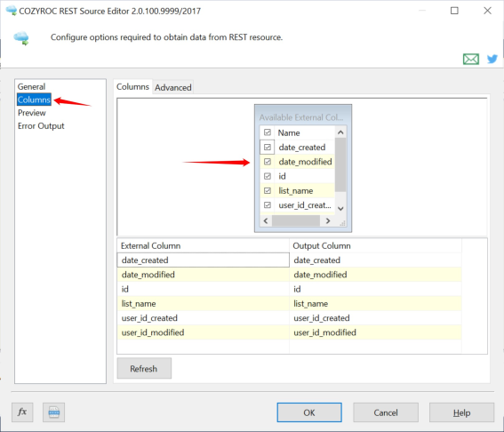
Task: Edit the user_id_created output column cell
Action: (375, 318)
